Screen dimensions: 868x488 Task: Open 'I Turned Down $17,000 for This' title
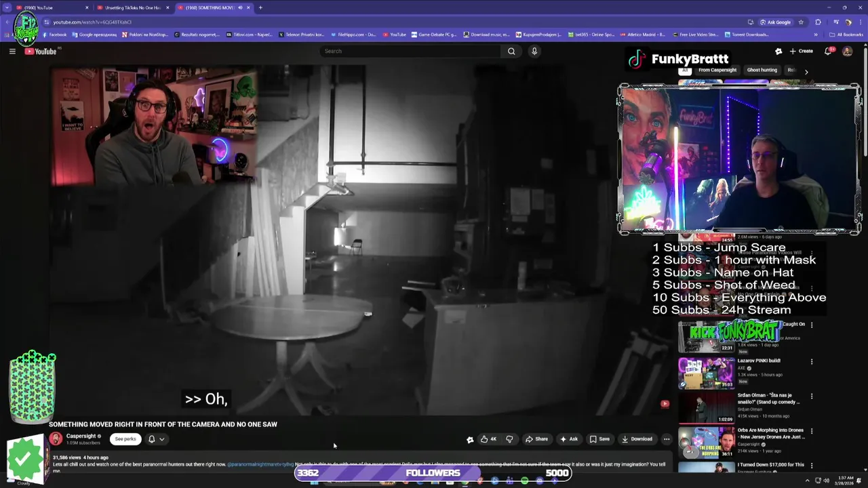[771, 465]
